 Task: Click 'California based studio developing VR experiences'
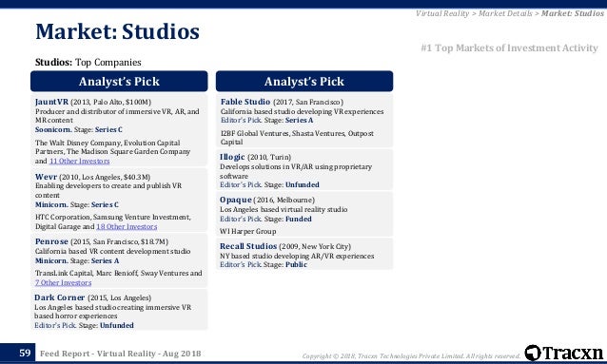pyautogui.click(x=302, y=111)
